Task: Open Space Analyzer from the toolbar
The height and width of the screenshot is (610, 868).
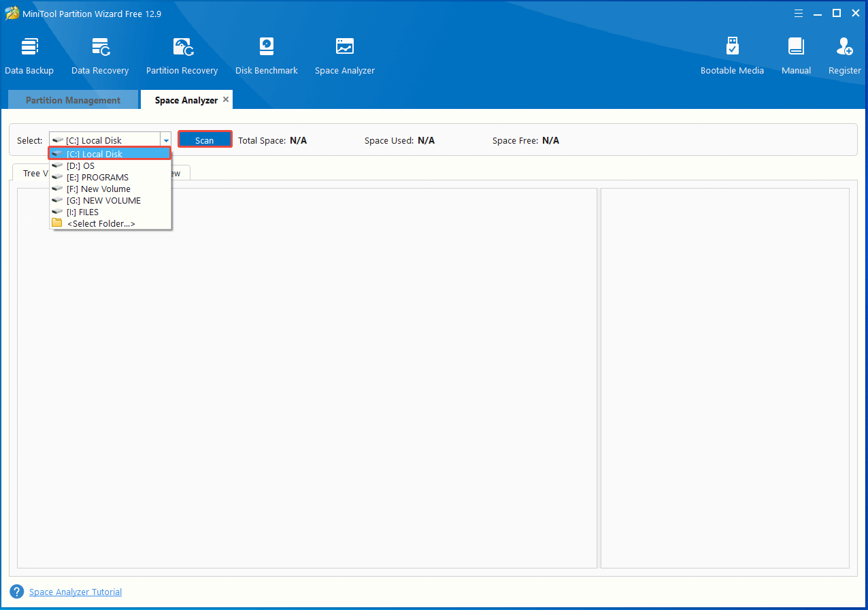Action: [345, 57]
